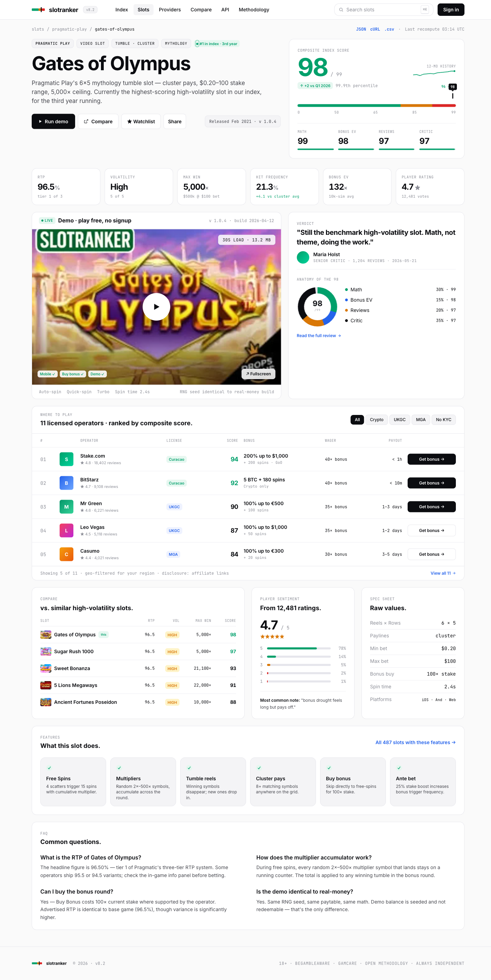Click the pragmatic-play breadcrumb
The width and height of the screenshot is (491, 980).
point(69,29)
